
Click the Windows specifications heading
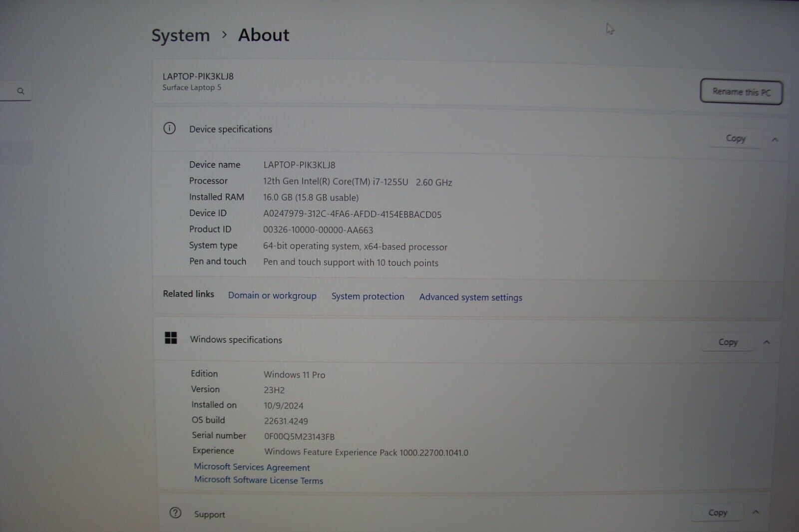(236, 340)
